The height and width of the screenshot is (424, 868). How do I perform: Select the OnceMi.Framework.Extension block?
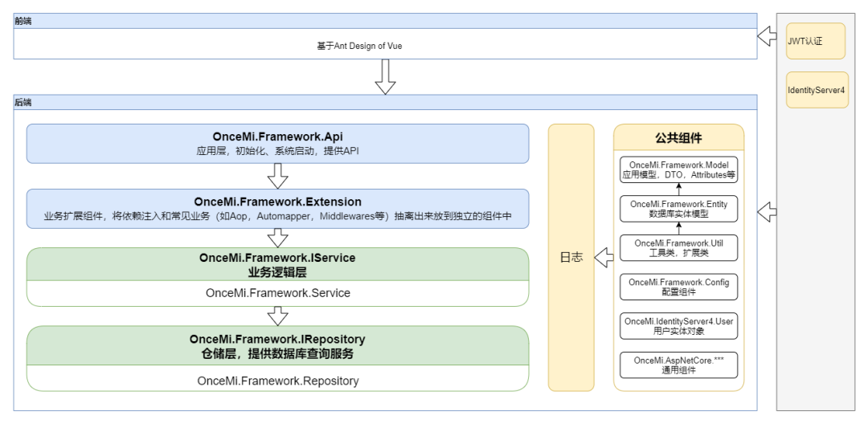coord(277,209)
